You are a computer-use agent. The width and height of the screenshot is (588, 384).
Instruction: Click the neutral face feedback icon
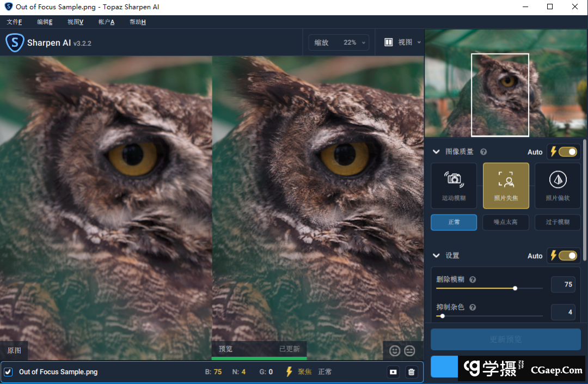(x=409, y=351)
